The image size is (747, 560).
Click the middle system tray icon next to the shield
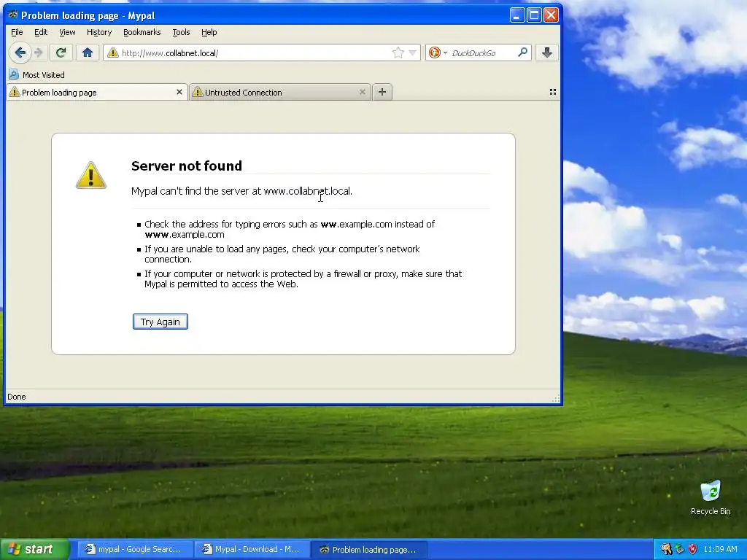pos(679,550)
